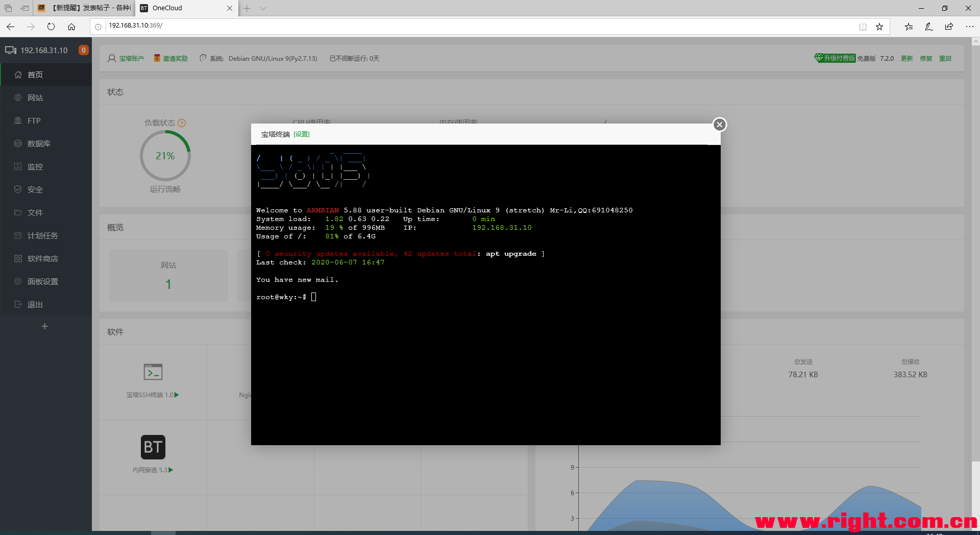The width and height of the screenshot is (980, 535).
Task: Click 修复 repair link
Action: (x=926, y=59)
